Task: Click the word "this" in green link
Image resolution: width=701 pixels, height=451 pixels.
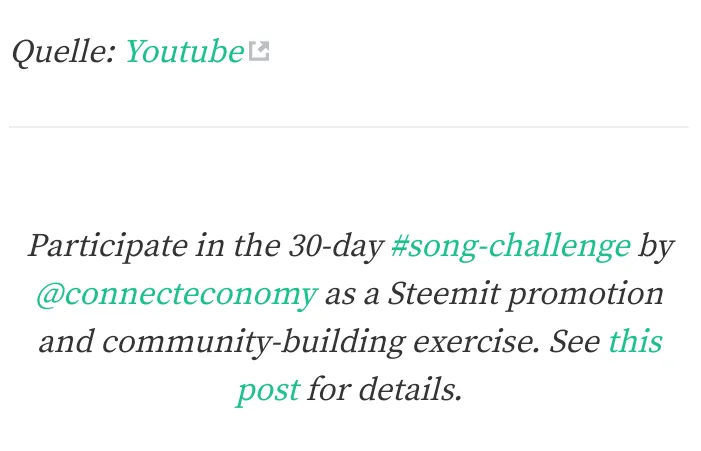Action: tap(635, 342)
